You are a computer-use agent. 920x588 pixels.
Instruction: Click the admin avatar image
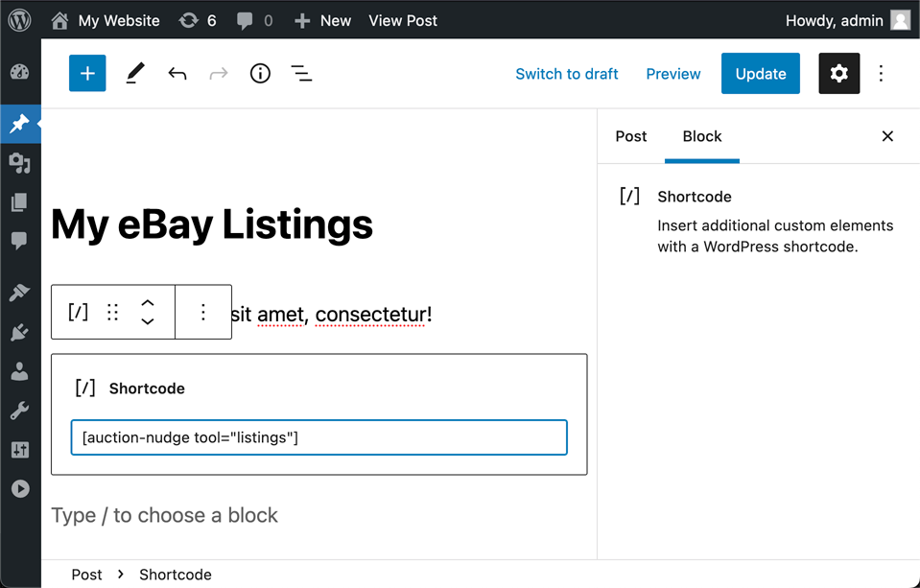(x=900, y=20)
